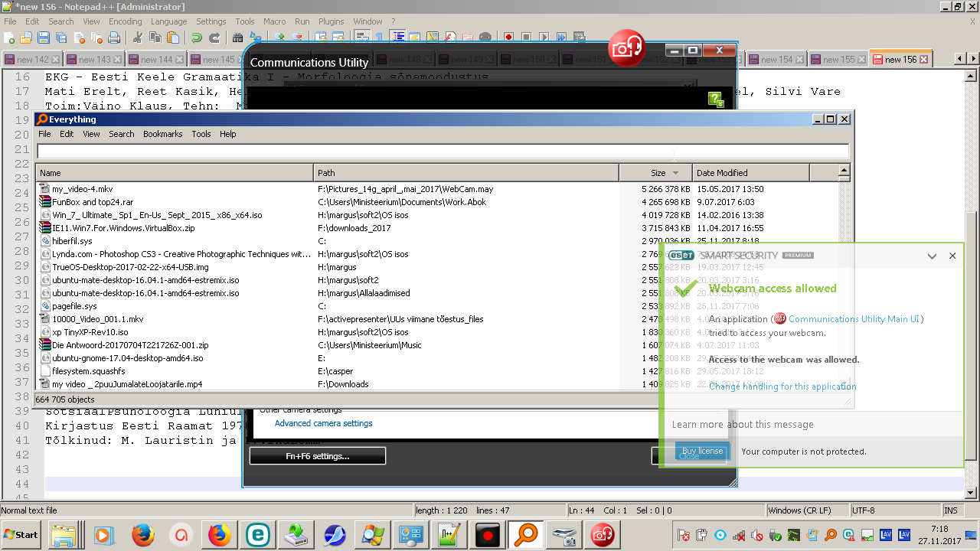Click the Buy license button in ESET

pyautogui.click(x=702, y=452)
